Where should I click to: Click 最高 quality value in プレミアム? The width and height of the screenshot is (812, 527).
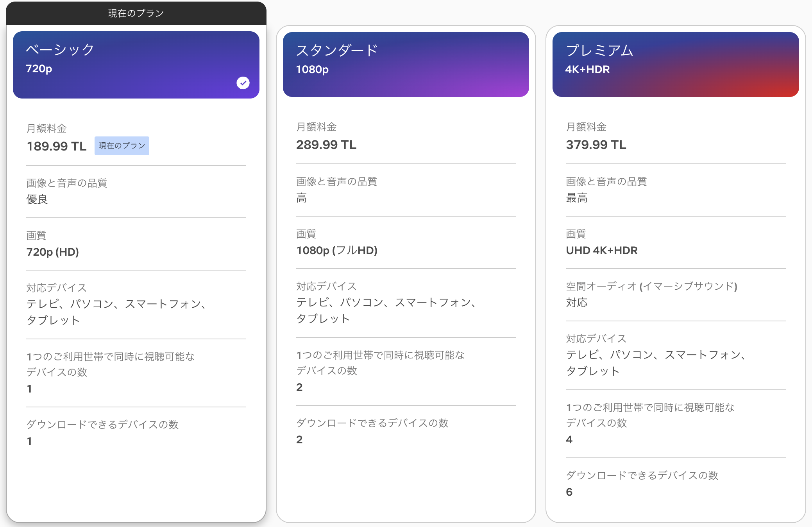[577, 198]
